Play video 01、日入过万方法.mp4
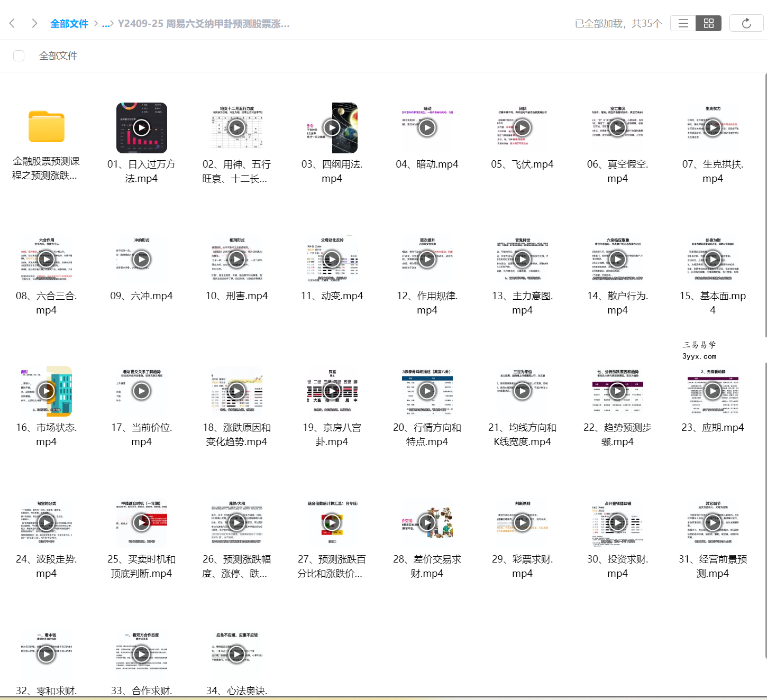This screenshot has width=767, height=700. click(x=141, y=127)
